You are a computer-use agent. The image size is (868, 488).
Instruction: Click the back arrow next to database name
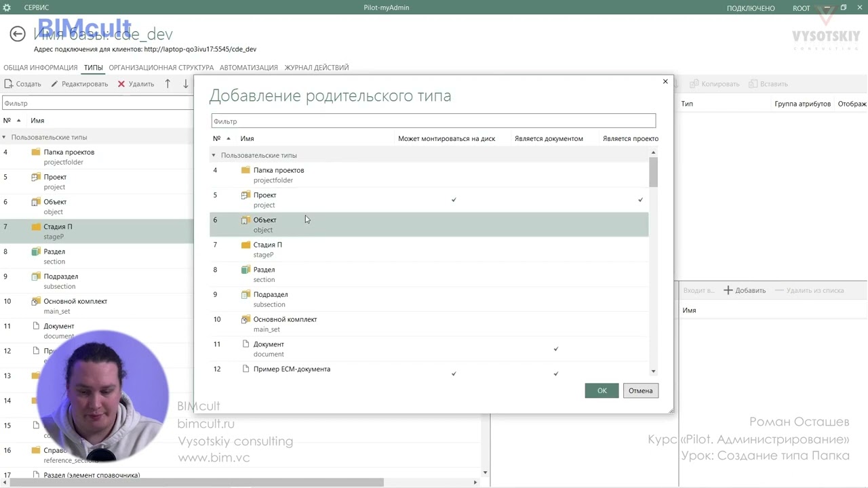click(18, 34)
